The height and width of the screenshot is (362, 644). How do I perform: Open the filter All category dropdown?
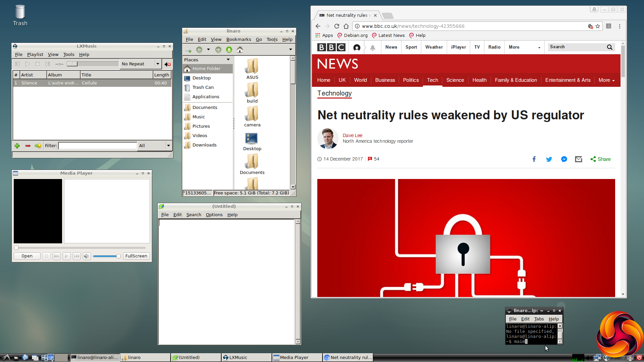(168, 145)
